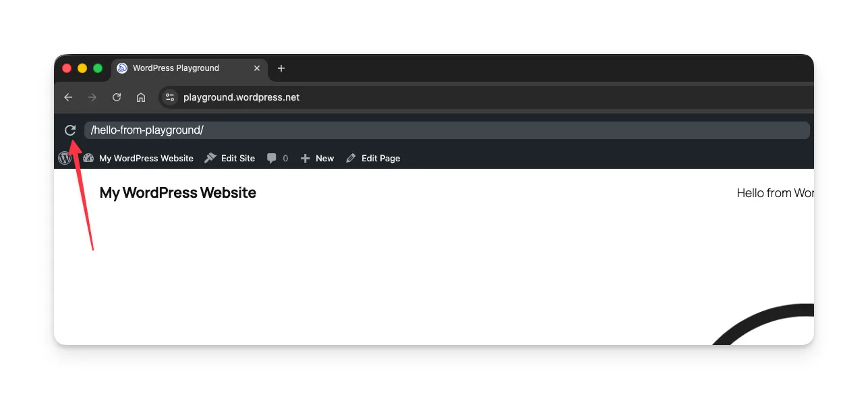Select the My WordPress Website heading
Image resolution: width=868 pixels, height=399 pixels.
pos(177,193)
